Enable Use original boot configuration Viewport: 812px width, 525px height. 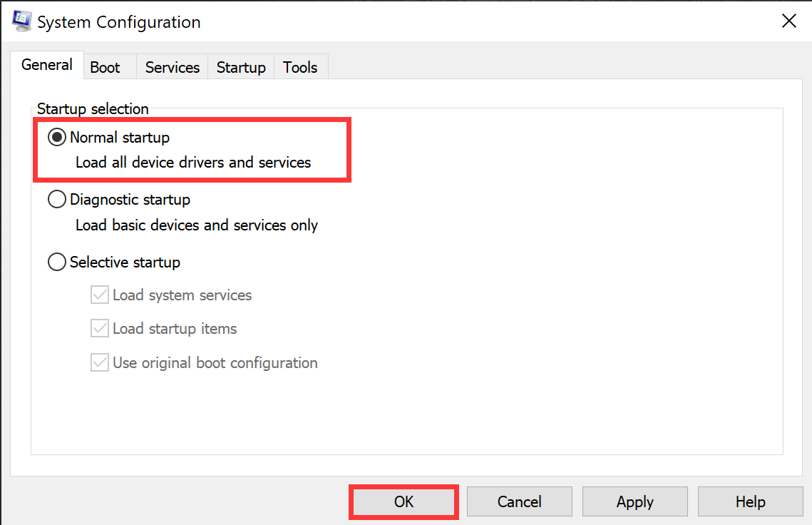pyautogui.click(x=100, y=362)
